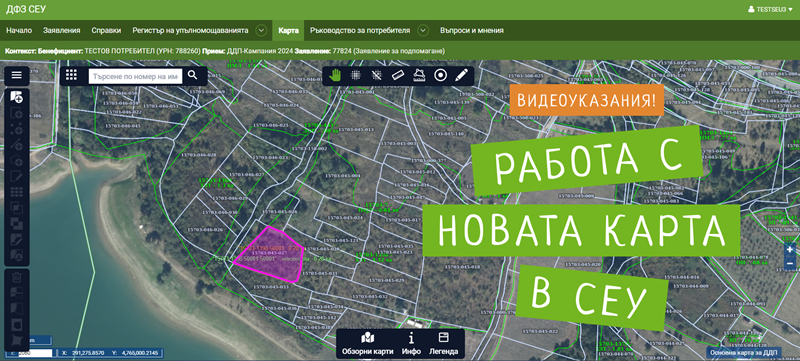Open Обзорни карти panel
This screenshot has height=361, width=800.
(367, 344)
